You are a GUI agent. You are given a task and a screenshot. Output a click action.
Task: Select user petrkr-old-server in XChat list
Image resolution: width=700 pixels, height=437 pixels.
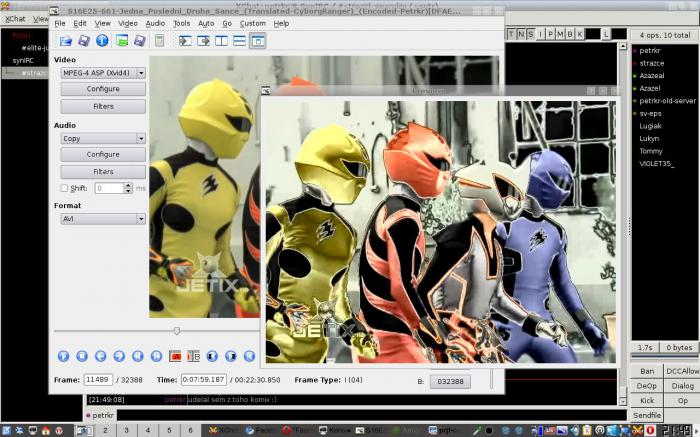click(x=667, y=100)
